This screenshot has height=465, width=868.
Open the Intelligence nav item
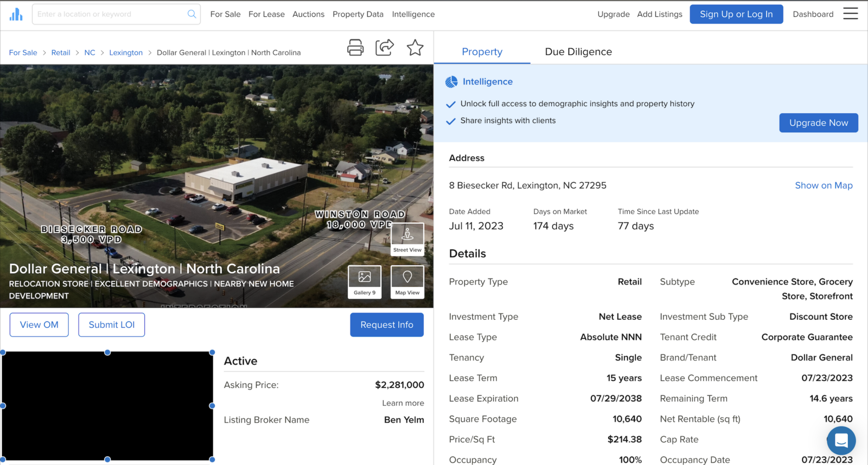click(413, 14)
